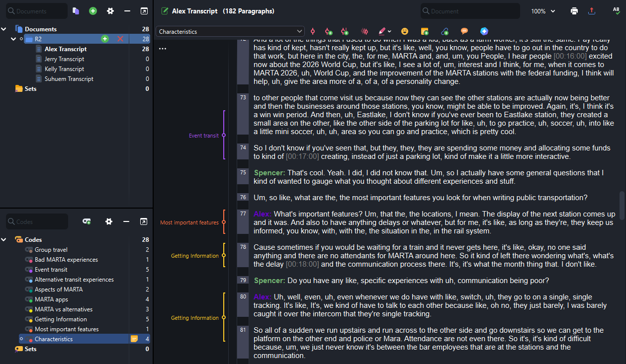Open the memo note on Characteristics code
Screen dimensions: 626x364
134,339
